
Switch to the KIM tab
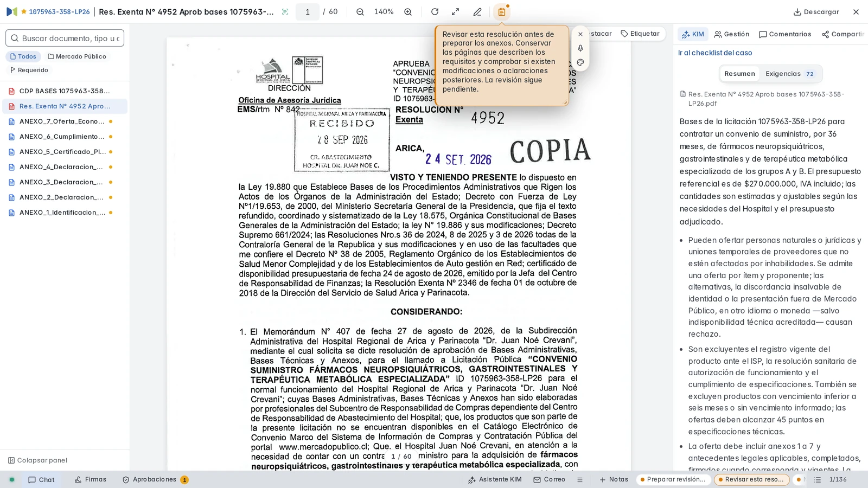(693, 34)
